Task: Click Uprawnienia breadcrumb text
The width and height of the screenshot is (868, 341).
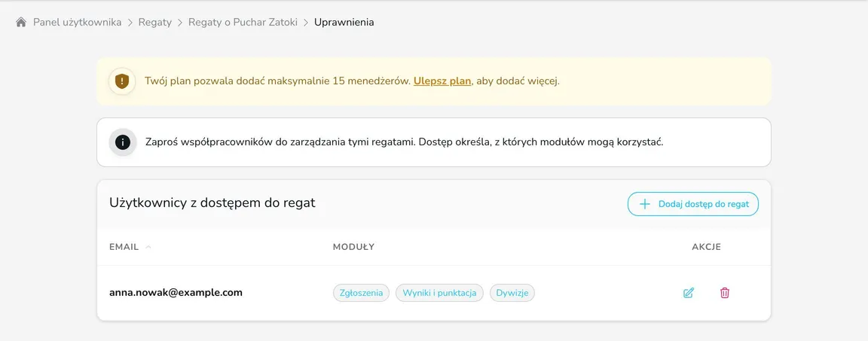Action: point(344,23)
